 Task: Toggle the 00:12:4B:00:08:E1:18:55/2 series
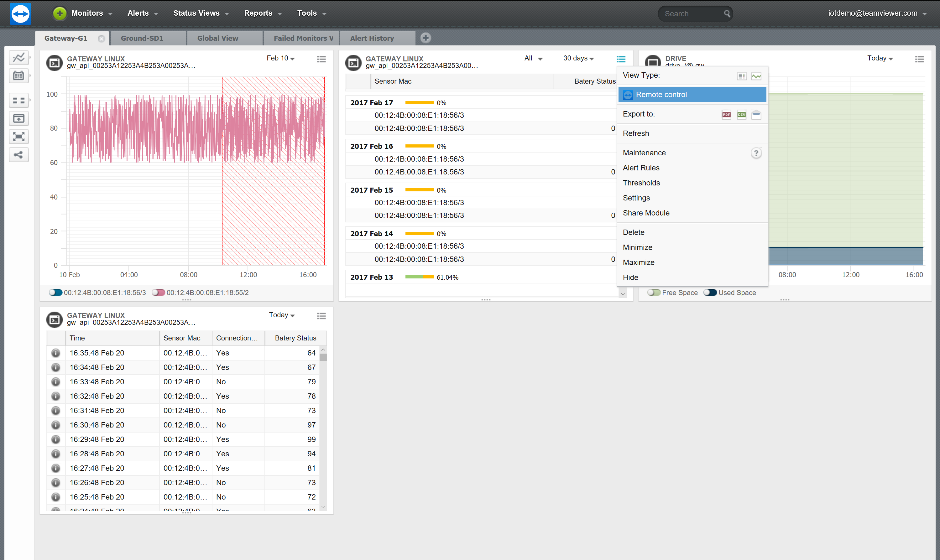(x=158, y=293)
